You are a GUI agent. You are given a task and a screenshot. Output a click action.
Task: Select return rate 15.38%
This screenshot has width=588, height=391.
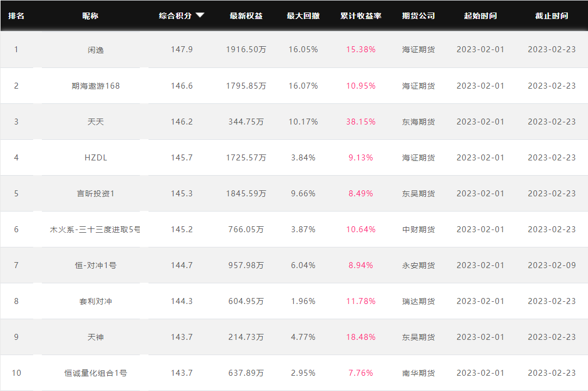click(361, 49)
